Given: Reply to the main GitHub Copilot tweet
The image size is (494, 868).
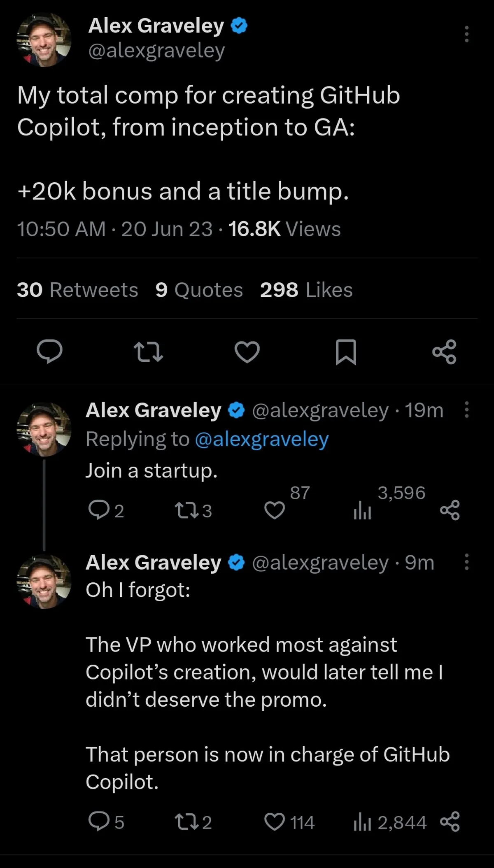Looking at the screenshot, I should [x=49, y=352].
